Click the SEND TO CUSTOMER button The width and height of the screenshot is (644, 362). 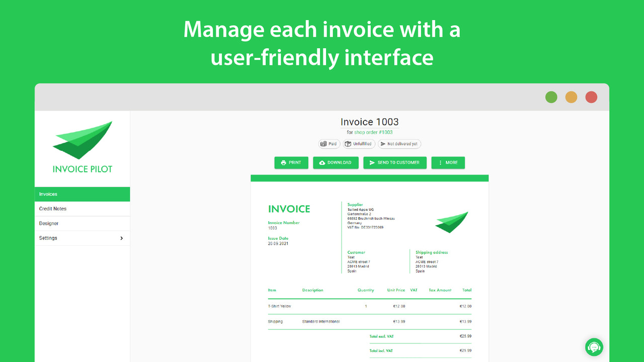395,162
